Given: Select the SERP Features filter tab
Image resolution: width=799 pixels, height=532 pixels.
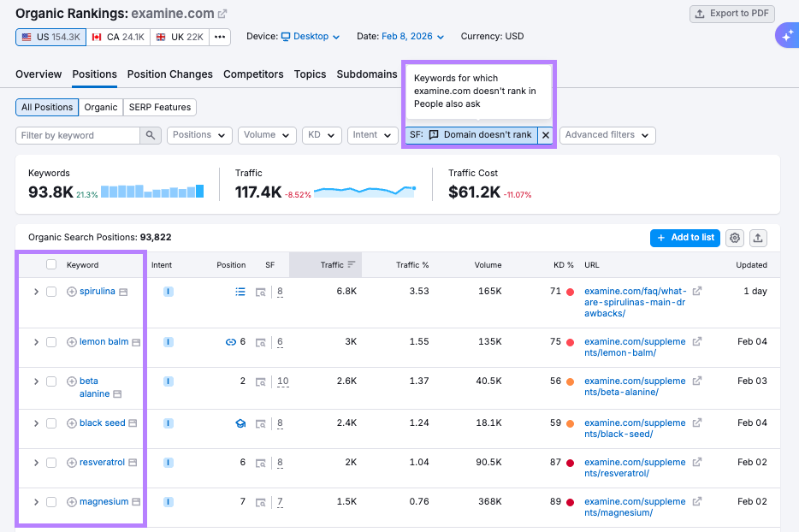Looking at the screenshot, I should (159, 107).
